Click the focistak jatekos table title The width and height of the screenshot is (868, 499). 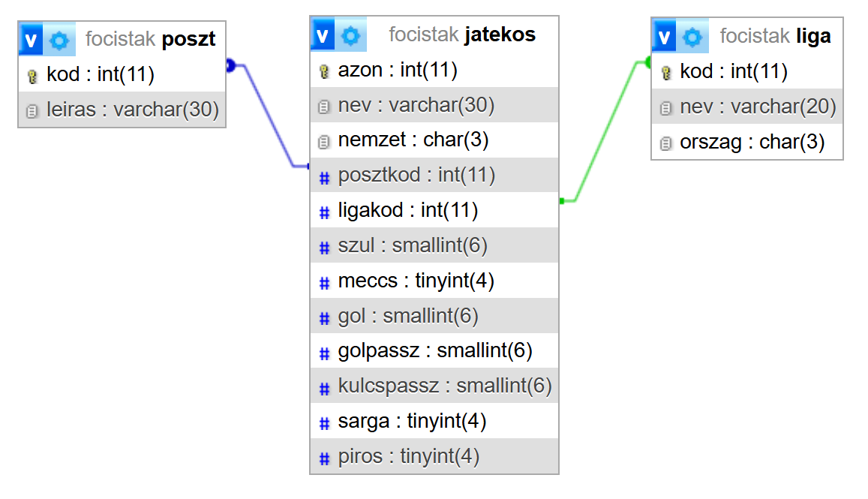pos(462,35)
